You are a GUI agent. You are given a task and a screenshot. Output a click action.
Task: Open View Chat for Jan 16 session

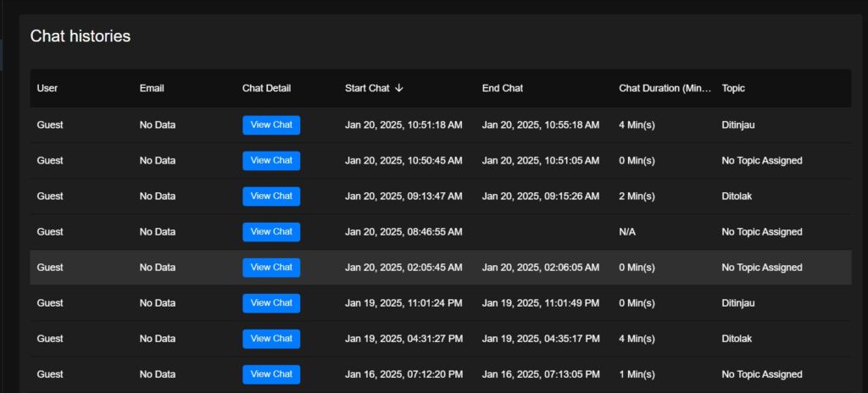271,374
